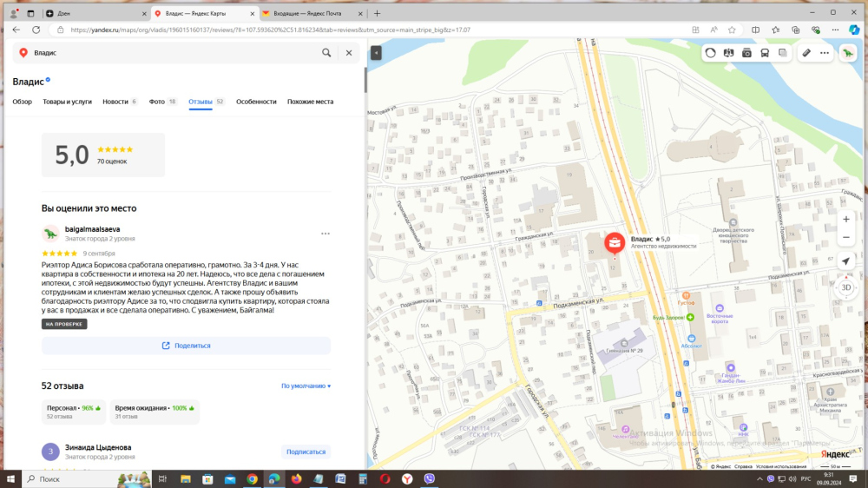Open options menu for your review

point(325,234)
